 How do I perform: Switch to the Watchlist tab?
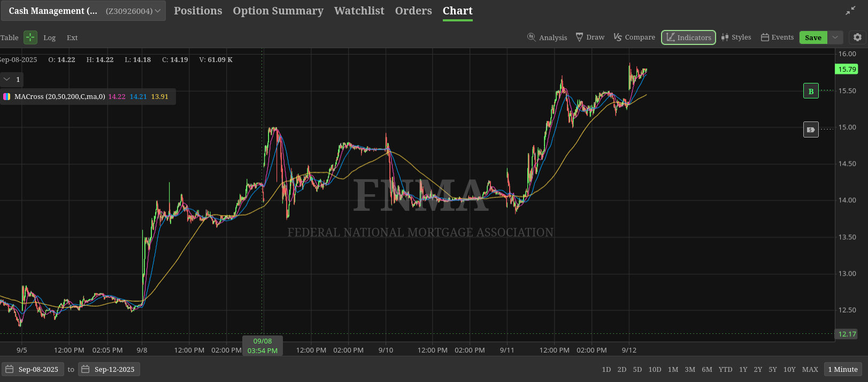click(359, 11)
